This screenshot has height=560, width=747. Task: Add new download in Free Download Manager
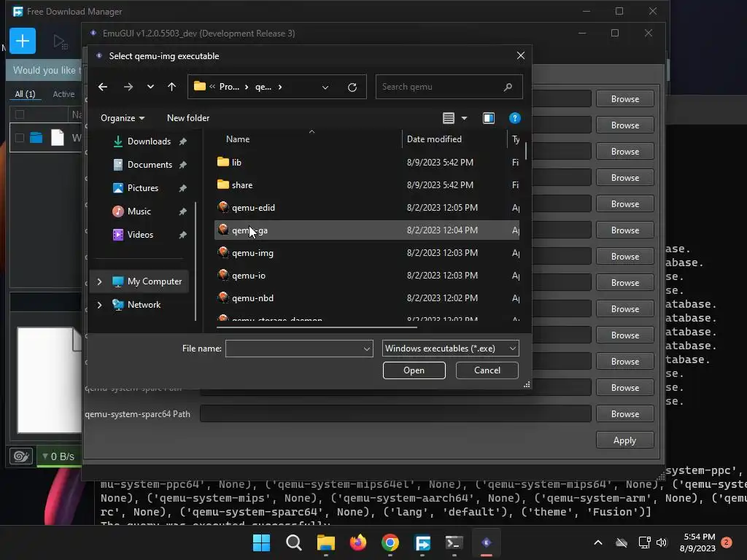23,41
